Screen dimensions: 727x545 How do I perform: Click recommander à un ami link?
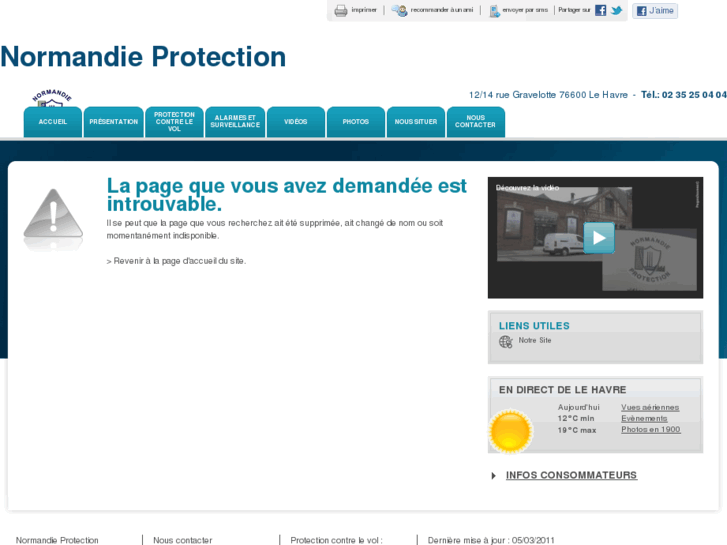point(442,10)
